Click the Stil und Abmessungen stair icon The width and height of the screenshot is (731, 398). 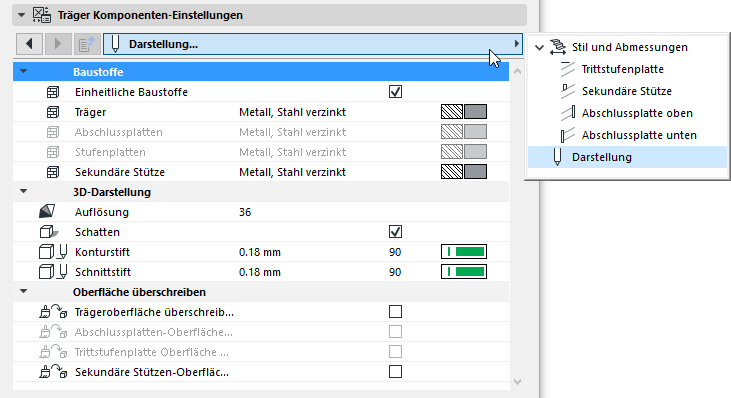pos(558,47)
